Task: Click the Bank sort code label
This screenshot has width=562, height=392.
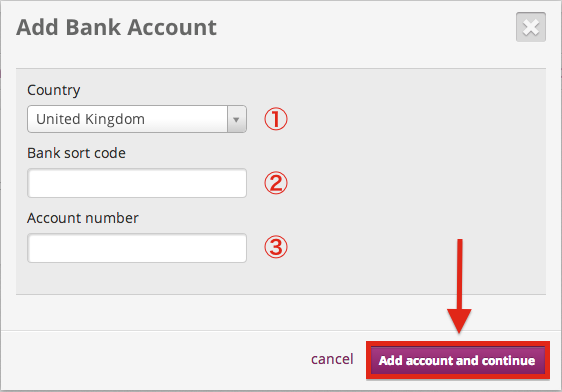Action: click(76, 153)
